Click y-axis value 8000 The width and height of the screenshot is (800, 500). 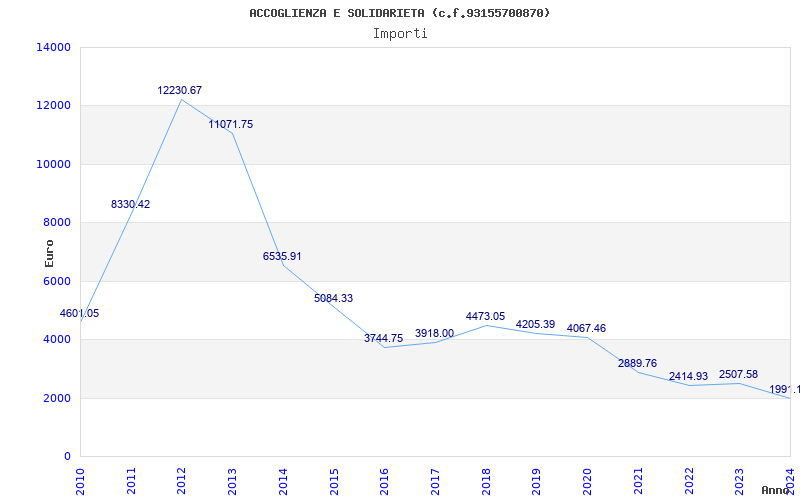57,222
